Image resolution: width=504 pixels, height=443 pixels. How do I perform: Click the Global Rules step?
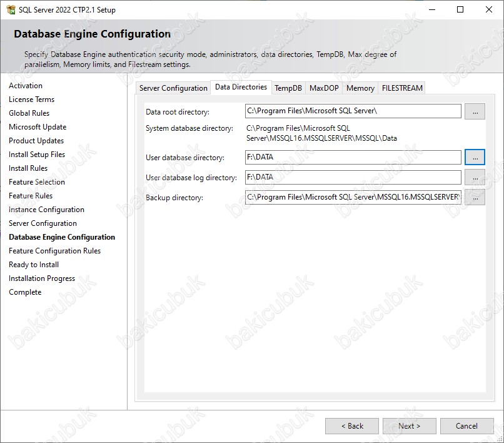[29, 113]
